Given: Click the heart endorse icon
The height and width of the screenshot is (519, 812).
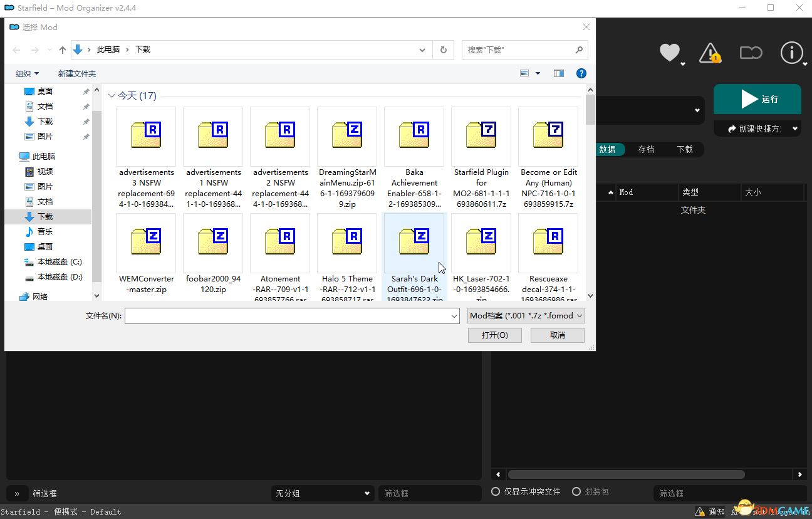Looking at the screenshot, I should [x=670, y=53].
